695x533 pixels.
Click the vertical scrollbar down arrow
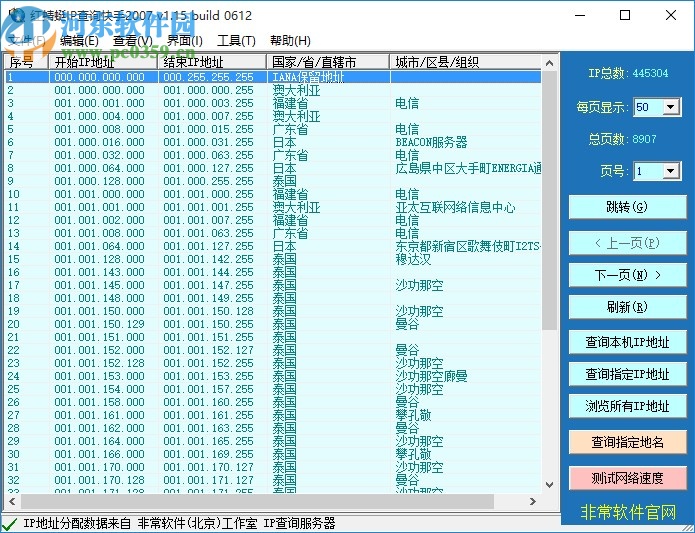pyautogui.click(x=550, y=484)
